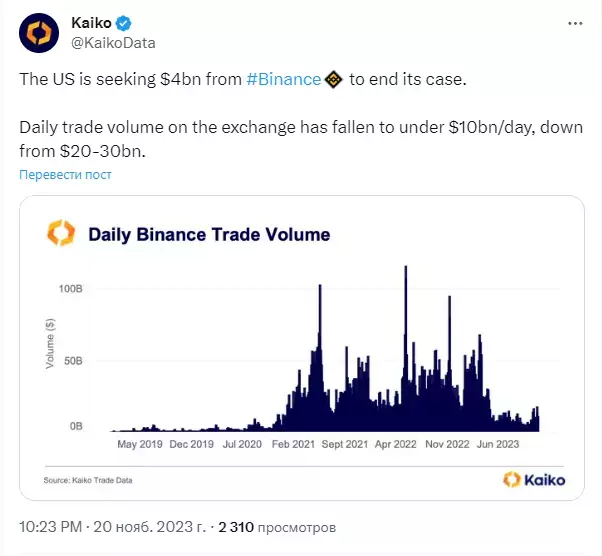Click the 10:23 PM timestamp
The height and width of the screenshot is (556, 602).
[50, 527]
